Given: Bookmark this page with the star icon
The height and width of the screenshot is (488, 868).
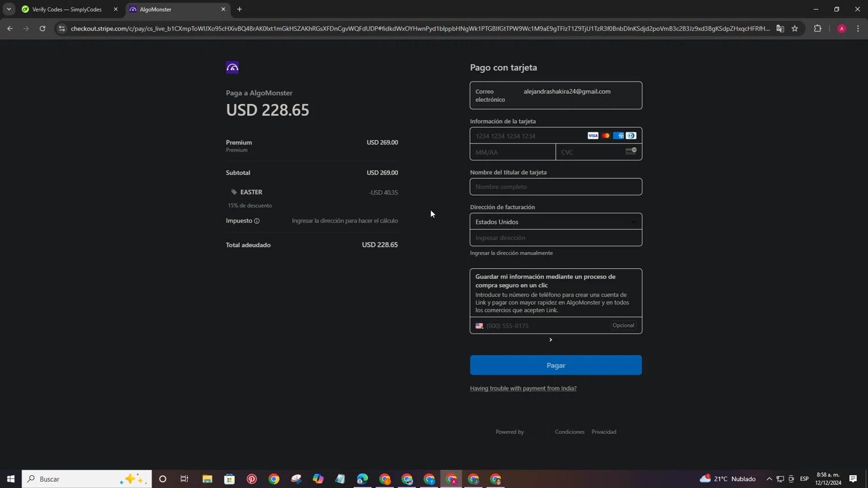Looking at the screenshot, I should click(795, 28).
